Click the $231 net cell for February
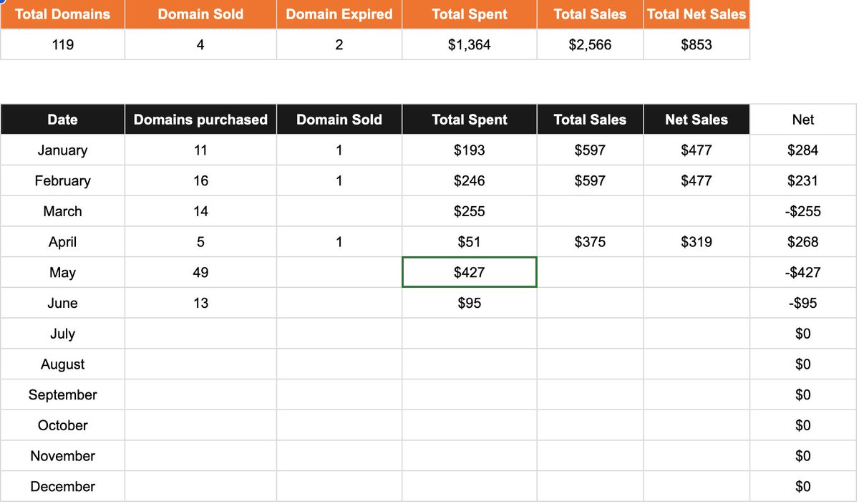Image resolution: width=859 pixels, height=504 pixels. point(803,180)
